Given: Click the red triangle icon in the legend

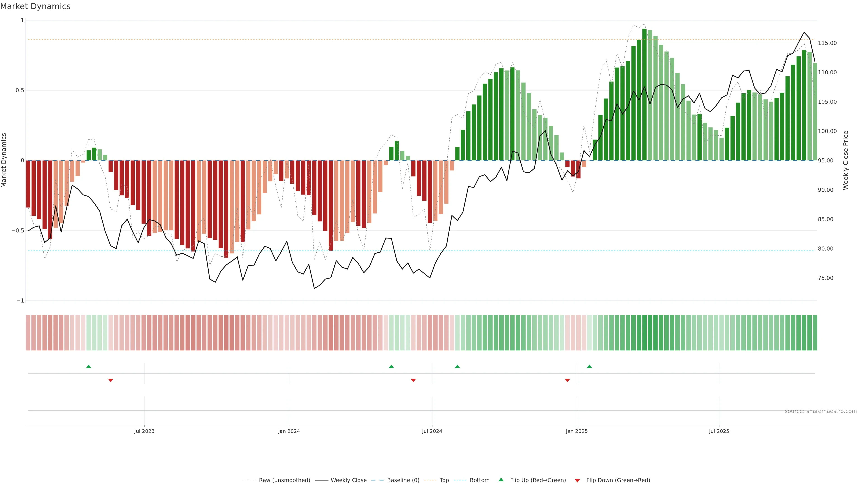Looking at the screenshot, I should click(x=577, y=481).
